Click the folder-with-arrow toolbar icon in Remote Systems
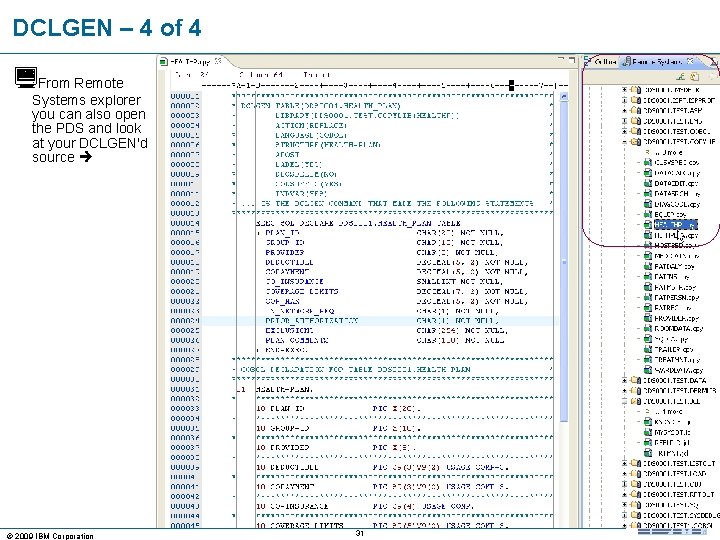The image size is (720, 540). point(694,76)
